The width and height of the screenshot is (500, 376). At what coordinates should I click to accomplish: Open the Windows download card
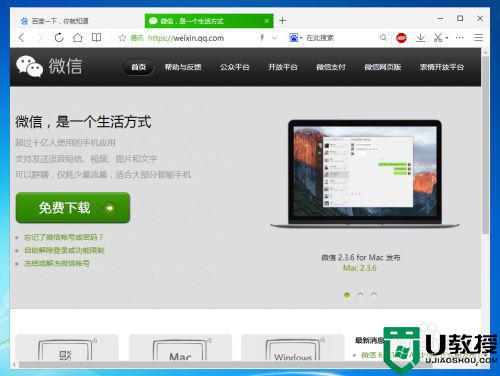point(293,348)
